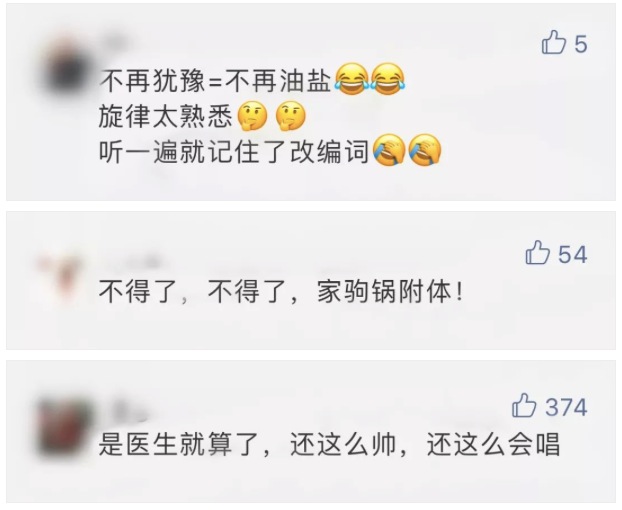Click the like count number 54
The width and height of the screenshot is (622, 510).
[x=572, y=255]
